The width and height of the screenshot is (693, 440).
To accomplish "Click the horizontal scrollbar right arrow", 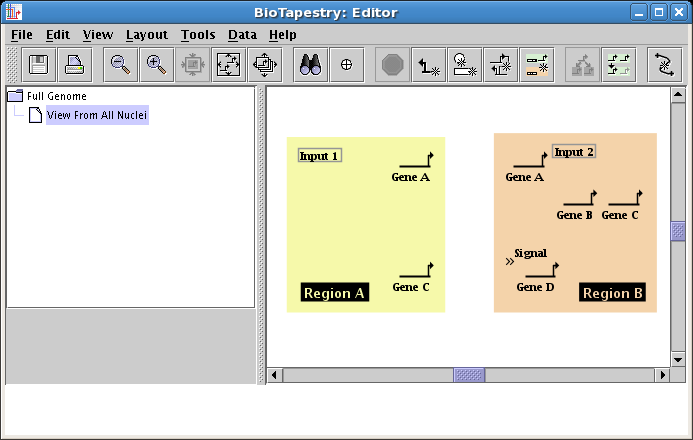I will [x=661, y=375].
